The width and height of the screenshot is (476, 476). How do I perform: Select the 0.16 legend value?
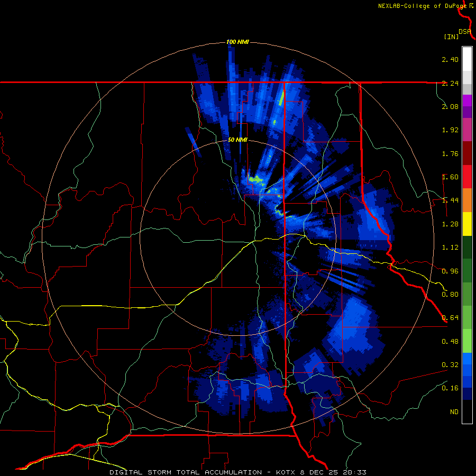450,388
